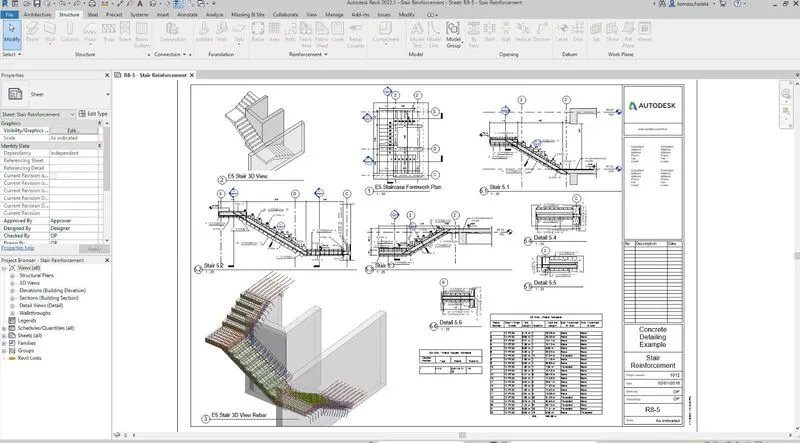Open the Help question mark icon
The width and height of the screenshot is (800, 443).
(737, 4)
